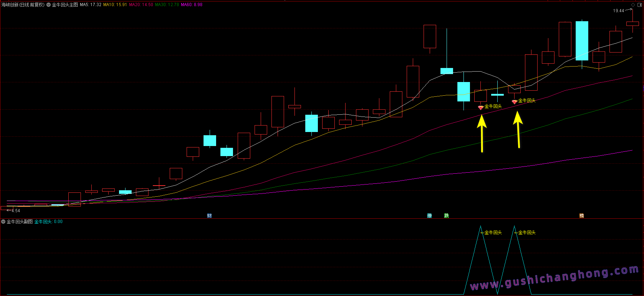This screenshot has height=296, width=644.
Task: Expand the main chart indicator dropdown
Action: 49,5
